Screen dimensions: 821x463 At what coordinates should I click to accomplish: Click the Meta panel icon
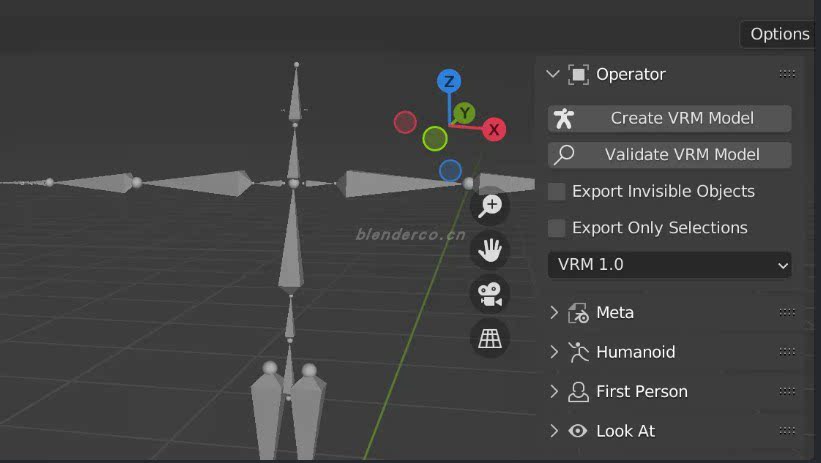click(x=578, y=313)
